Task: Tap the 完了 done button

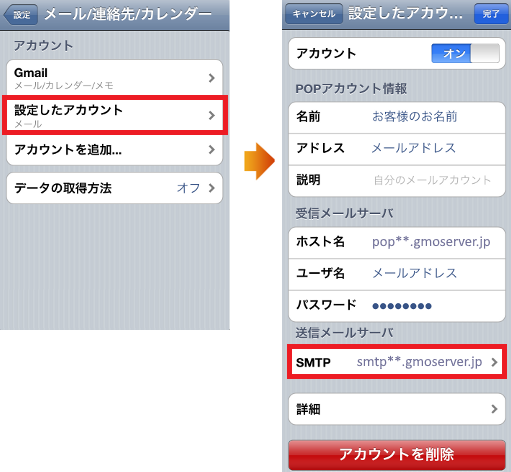Action: (x=491, y=14)
